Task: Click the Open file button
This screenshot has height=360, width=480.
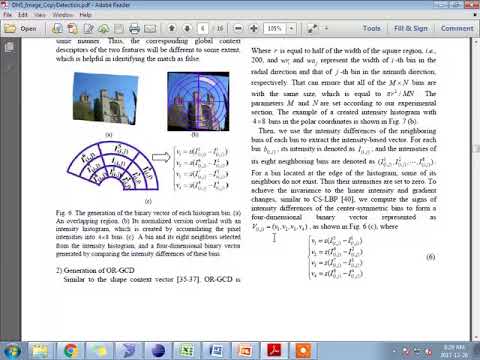Action: (x=20, y=29)
